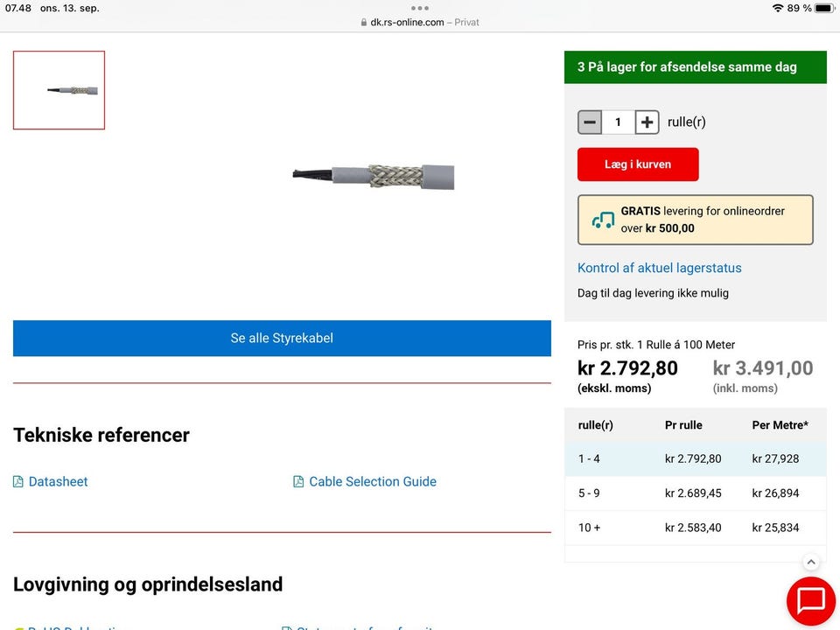Tap the dk.rs-online.com address bar
This screenshot has height=630, width=840.
point(420,22)
